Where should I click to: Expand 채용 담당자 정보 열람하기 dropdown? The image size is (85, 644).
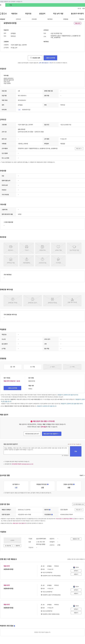(51, 434)
